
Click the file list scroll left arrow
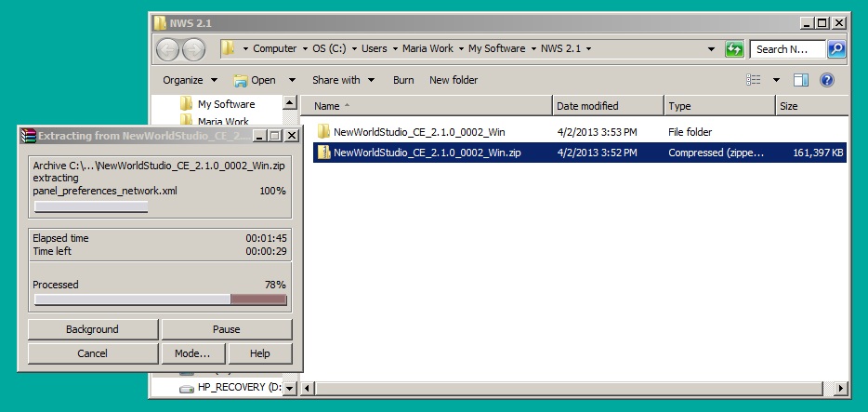pos(308,388)
